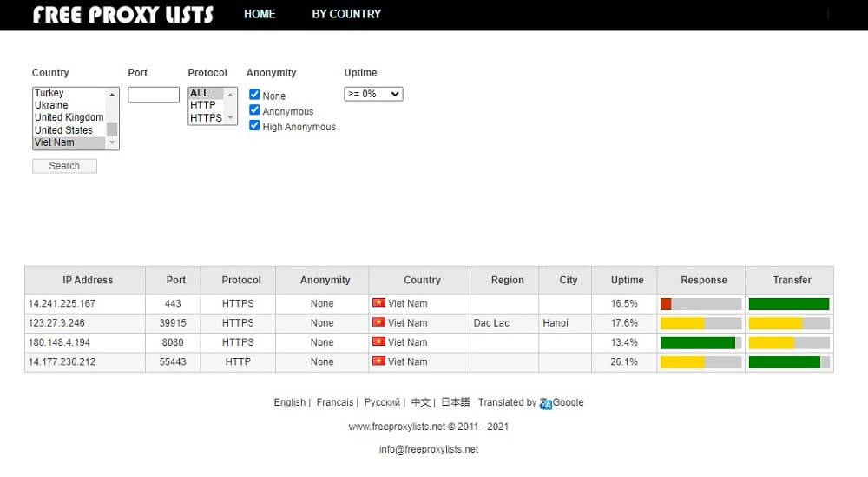Viewport: 868px width, 477px height.
Task: Click the Country list scroll-down arrow
Action: 112,142
